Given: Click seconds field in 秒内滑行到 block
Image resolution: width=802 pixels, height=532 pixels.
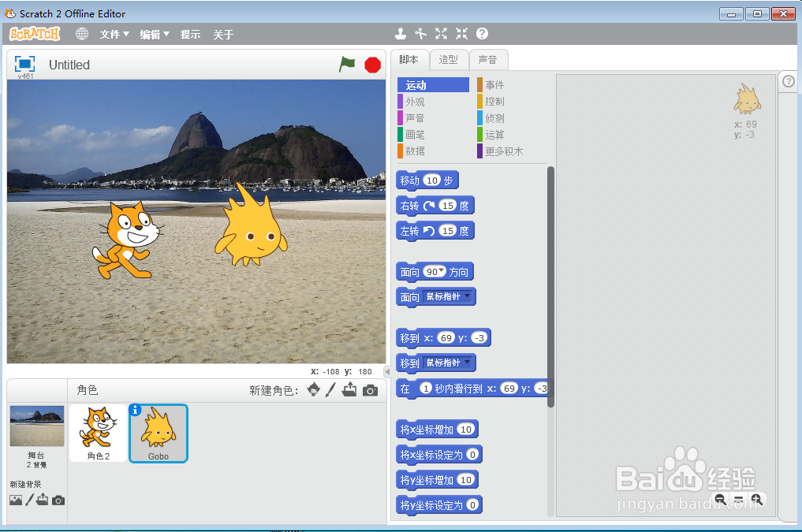Looking at the screenshot, I should (x=426, y=389).
